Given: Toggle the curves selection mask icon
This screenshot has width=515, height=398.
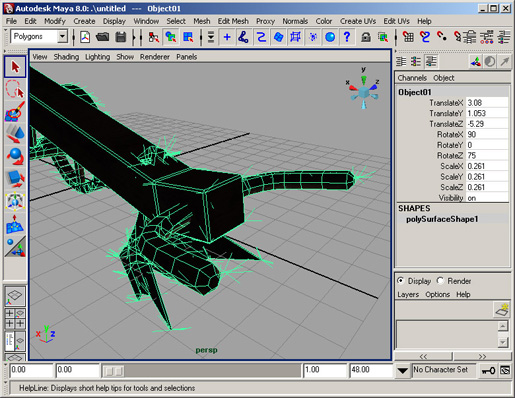Looking at the screenshot, I should point(261,37).
